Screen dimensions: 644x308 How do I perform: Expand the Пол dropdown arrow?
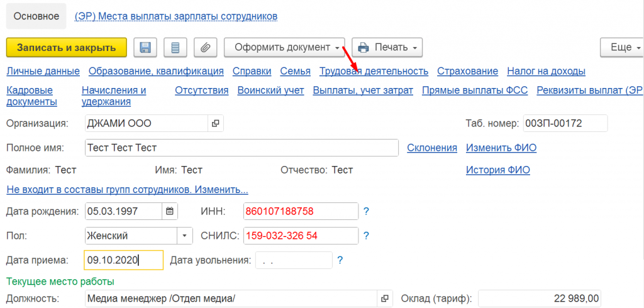[184, 236]
